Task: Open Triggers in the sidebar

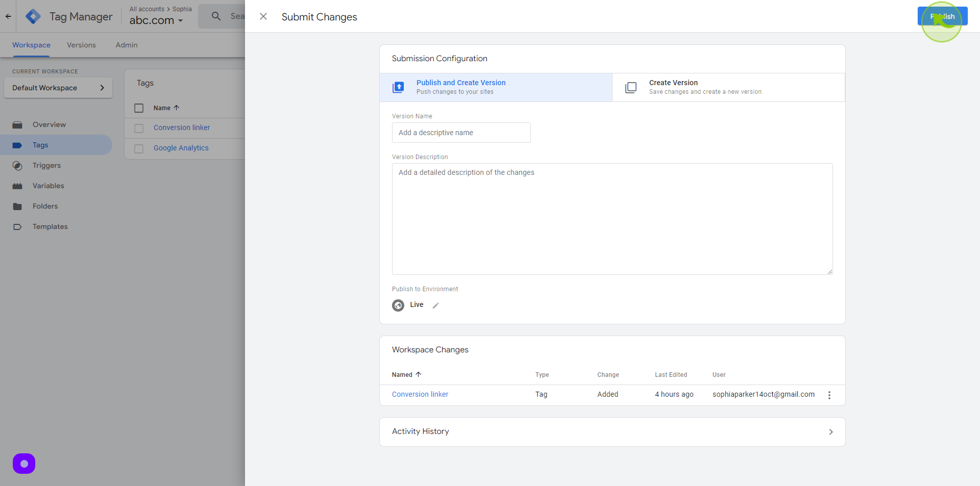Action: point(46,165)
